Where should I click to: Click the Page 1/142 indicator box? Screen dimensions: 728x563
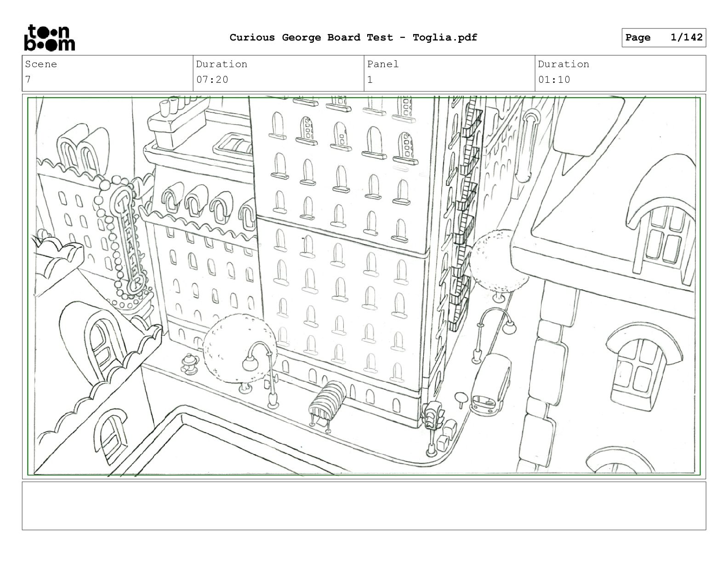pyautogui.click(x=664, y=38)
